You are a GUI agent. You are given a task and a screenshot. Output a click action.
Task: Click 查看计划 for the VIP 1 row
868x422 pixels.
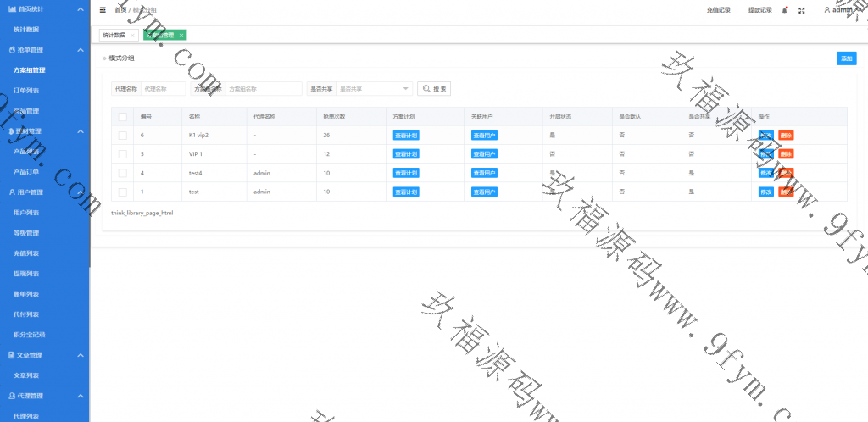pos(406,154)
